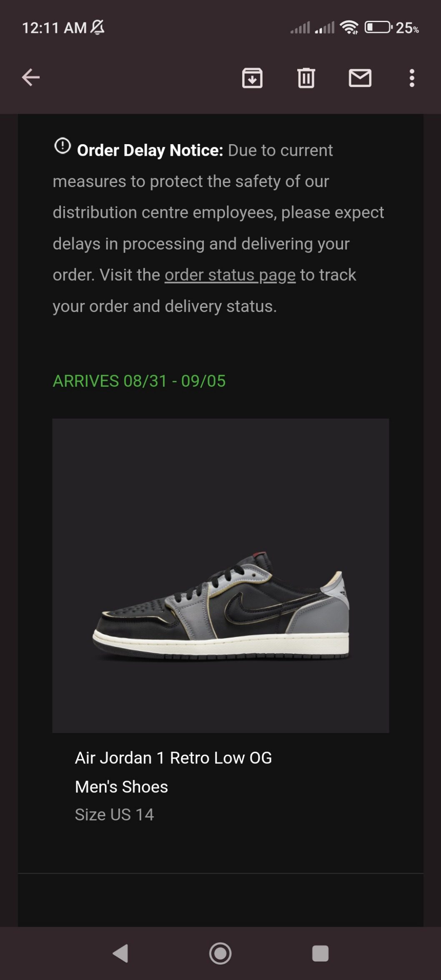Open the three-dot overflow menu

click(412, 78)
